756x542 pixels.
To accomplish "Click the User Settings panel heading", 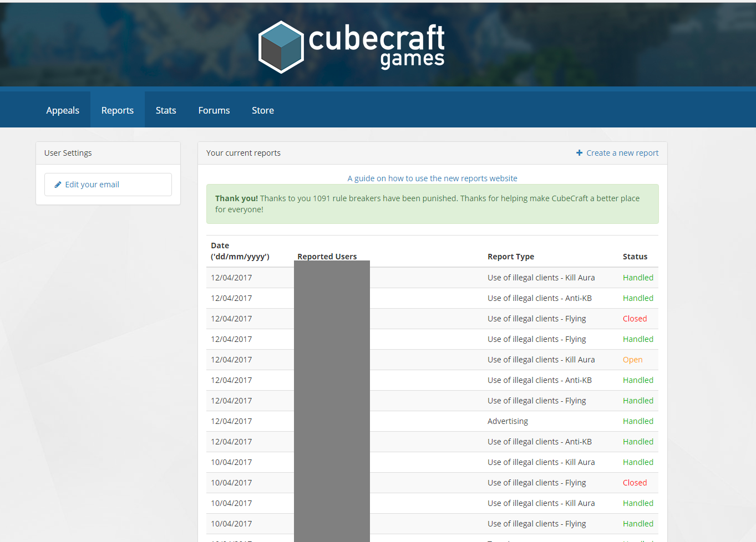I will [x=68, y=153].
